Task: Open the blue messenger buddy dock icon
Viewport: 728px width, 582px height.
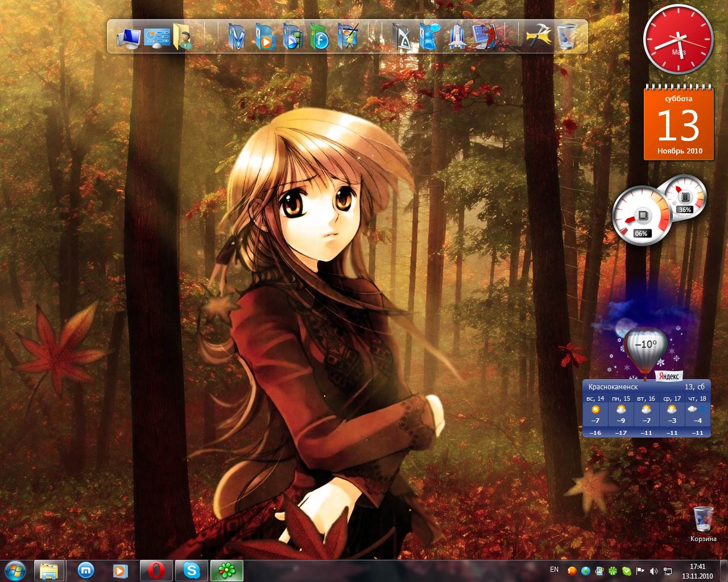Action: tap(430, 37)
